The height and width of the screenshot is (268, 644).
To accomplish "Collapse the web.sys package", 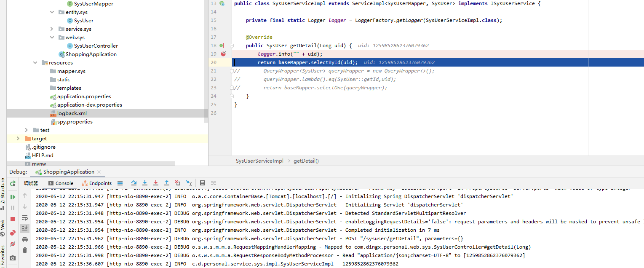I will [x=51, y=37].
